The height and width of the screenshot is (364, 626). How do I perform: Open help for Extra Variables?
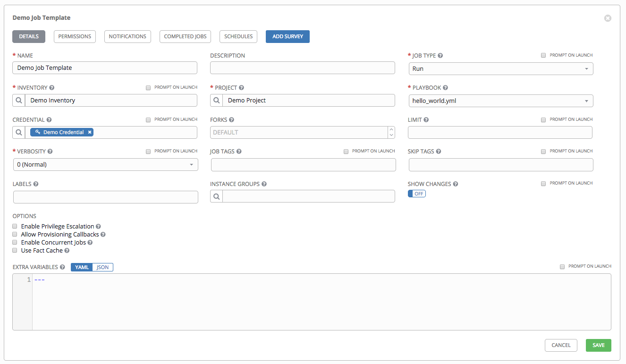click(62, 267)
